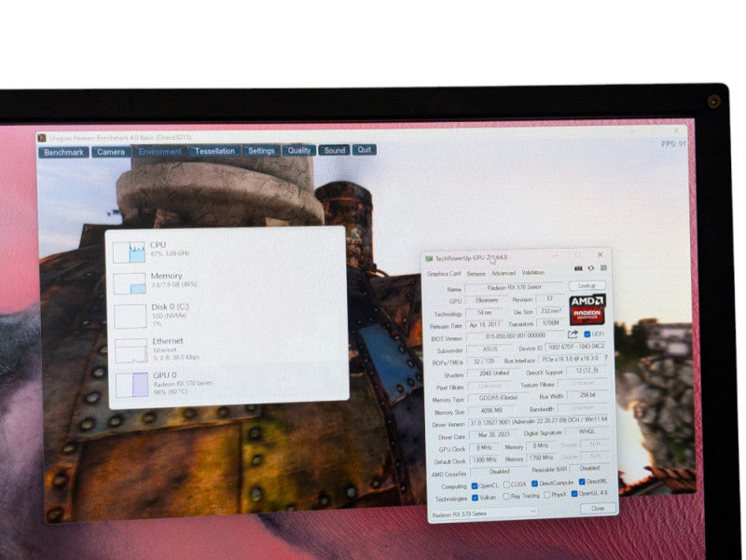
Task: Click the Lookup button in GPU-Z
Action: 587,286
